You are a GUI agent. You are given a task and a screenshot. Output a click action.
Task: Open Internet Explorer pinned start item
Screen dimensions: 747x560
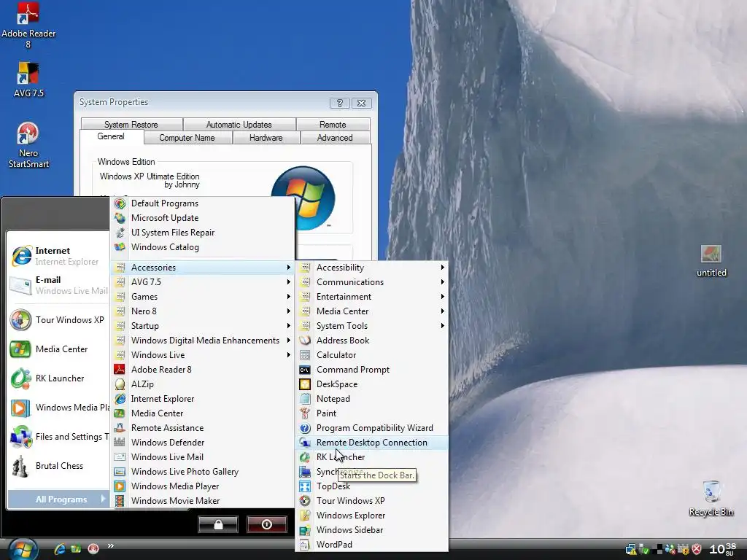[58, 256]
